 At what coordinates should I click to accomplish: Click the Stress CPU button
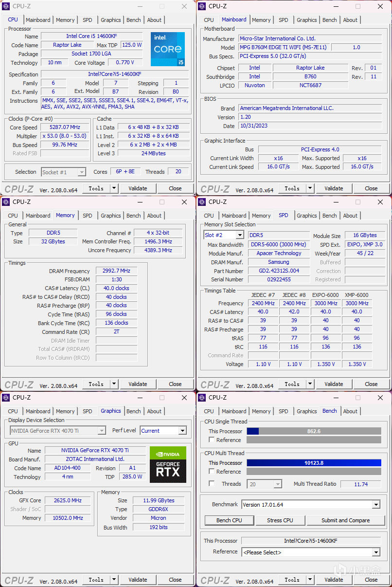point(281,520)
